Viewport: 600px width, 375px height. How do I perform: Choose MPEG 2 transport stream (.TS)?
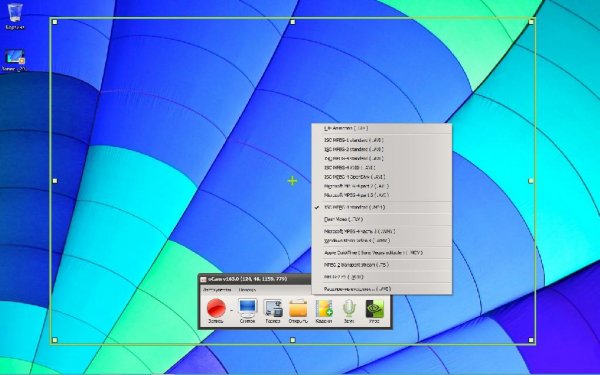[x=382, y=265]
